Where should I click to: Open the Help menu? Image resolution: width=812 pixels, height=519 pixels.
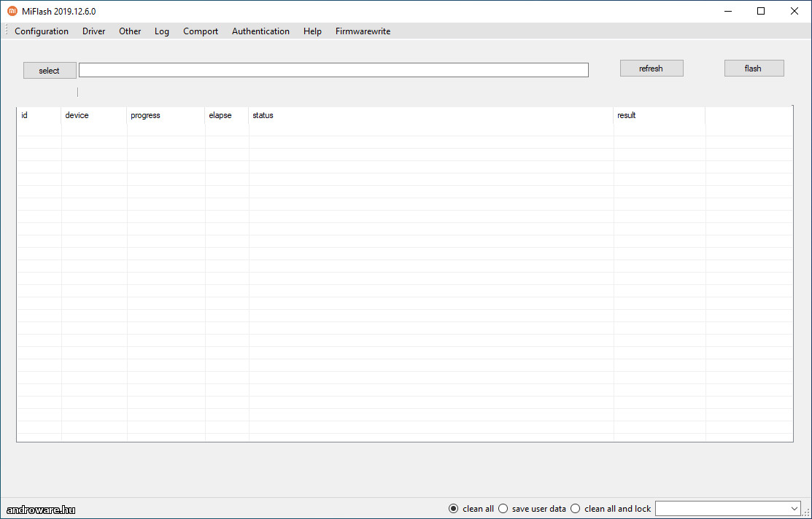click(312, 31)
